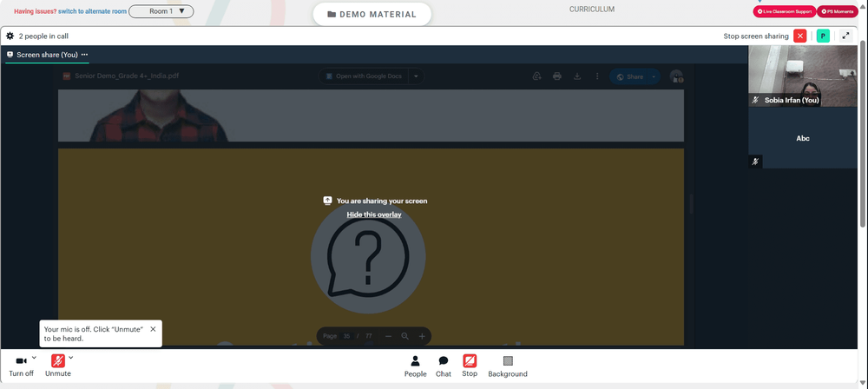
Task: Click muted mic icon on Abc tile
Action: pyautogui.click(x=755, y=162)
